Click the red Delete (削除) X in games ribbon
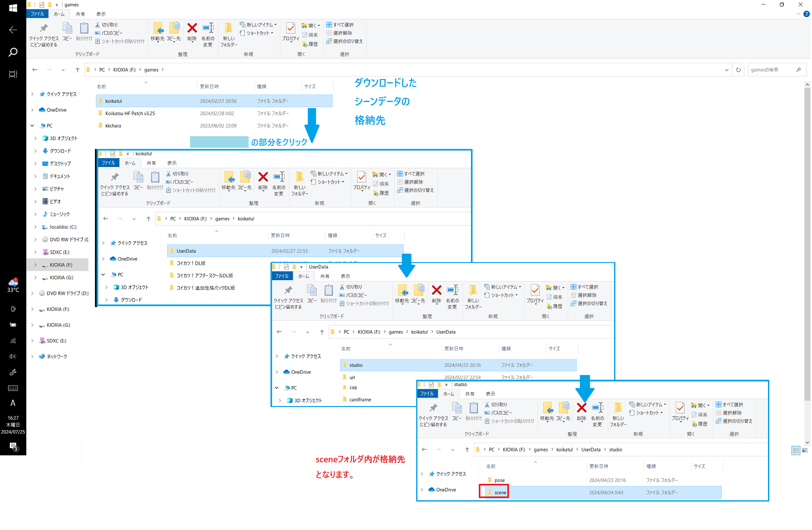 [192, 32]
